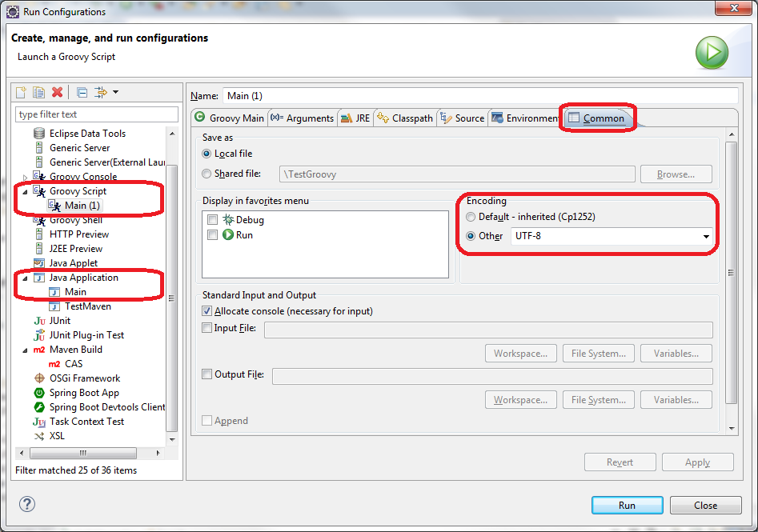Select the Other encoding radio button
This screenshot has width=758, height=532.
pos(471,236)
